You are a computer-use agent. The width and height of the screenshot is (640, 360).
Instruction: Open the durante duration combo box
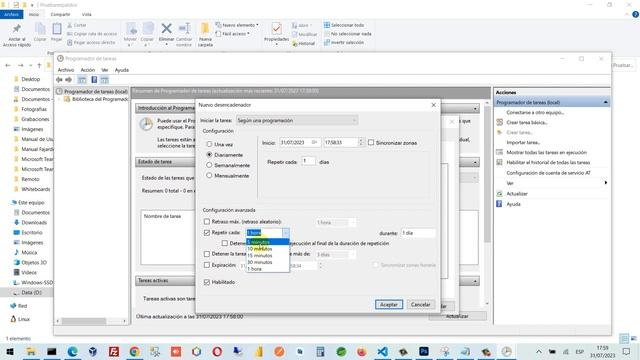pyautogui.click(x=418, y=233)
